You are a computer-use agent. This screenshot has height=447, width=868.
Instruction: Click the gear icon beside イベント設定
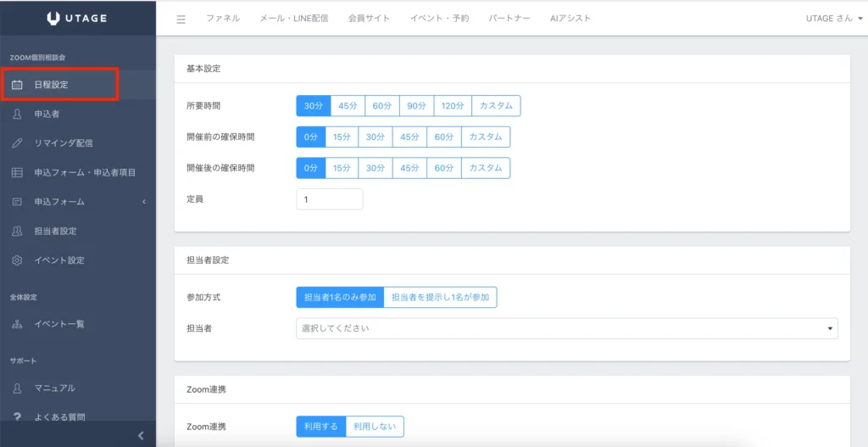coord(17,260)
